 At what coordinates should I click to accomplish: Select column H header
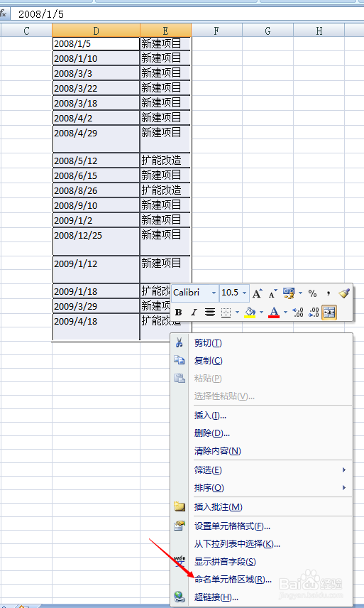click(319, 31)
